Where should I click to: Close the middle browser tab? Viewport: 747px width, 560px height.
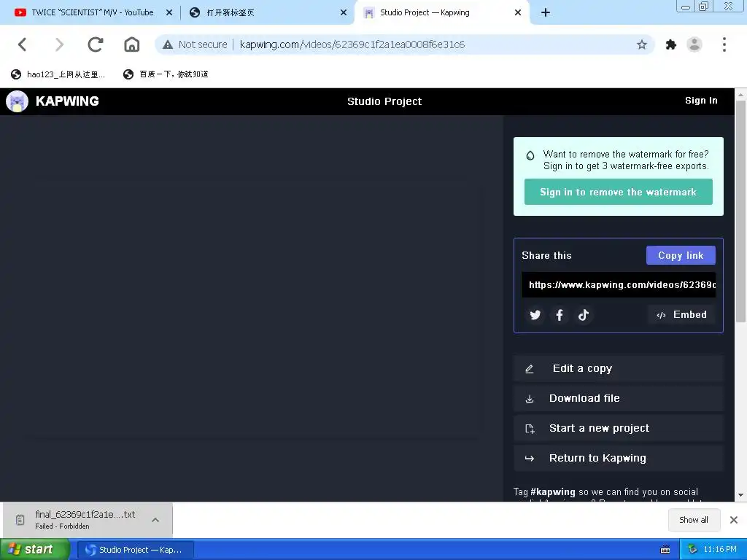point(344,13)
